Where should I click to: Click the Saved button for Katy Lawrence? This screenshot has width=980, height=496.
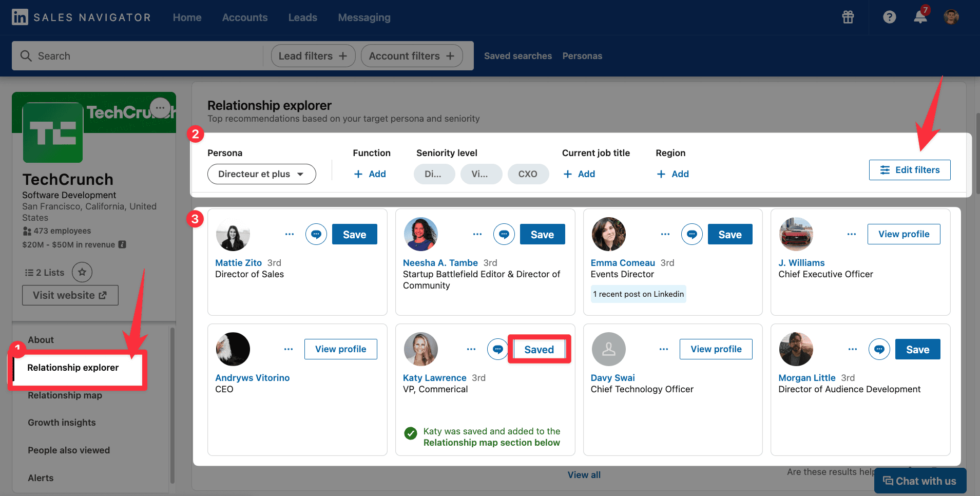point(539,350)
